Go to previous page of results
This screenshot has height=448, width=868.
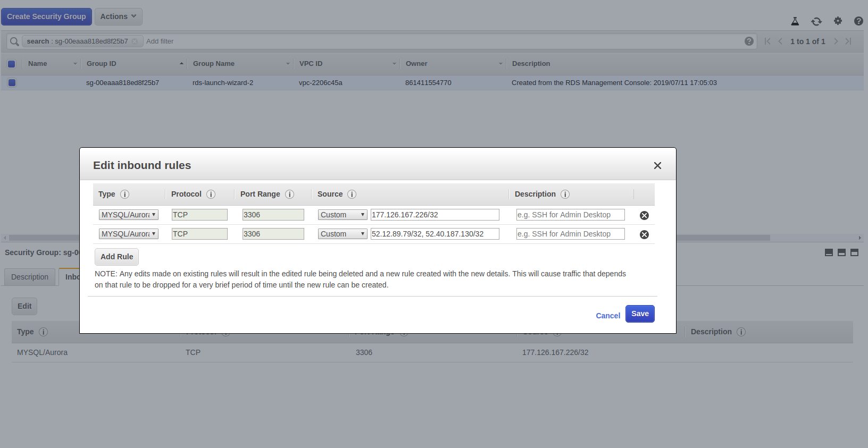pyautogui.click(x=780, y=41)
